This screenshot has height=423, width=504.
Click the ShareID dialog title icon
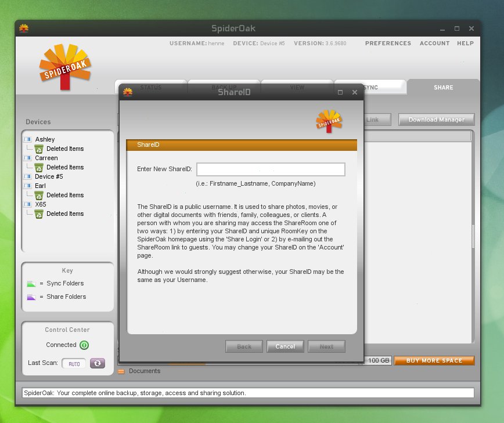click(128, 92)
